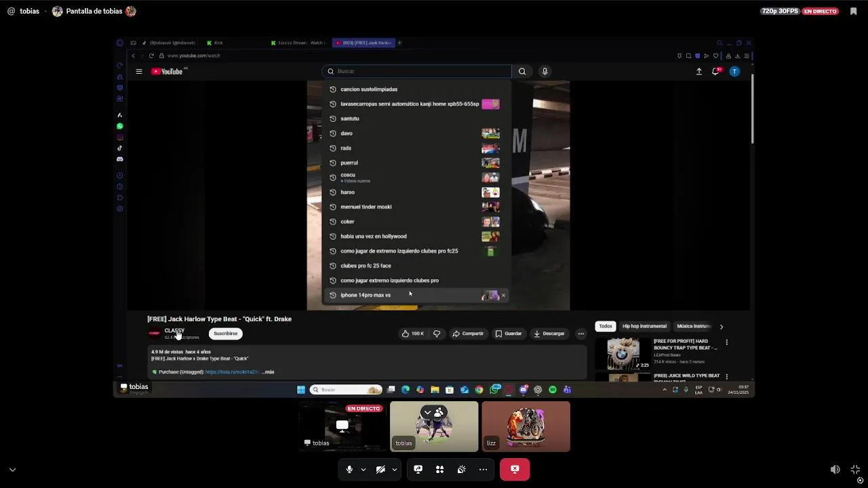Select suggestion 'memuel tinder moski'
This screenshot has height=488, width=868.
tap(416, 207)
